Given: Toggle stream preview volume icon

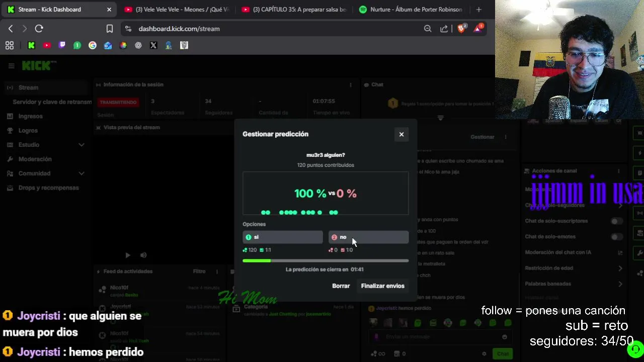Looking at the screenshot, I should pos(143,255).
